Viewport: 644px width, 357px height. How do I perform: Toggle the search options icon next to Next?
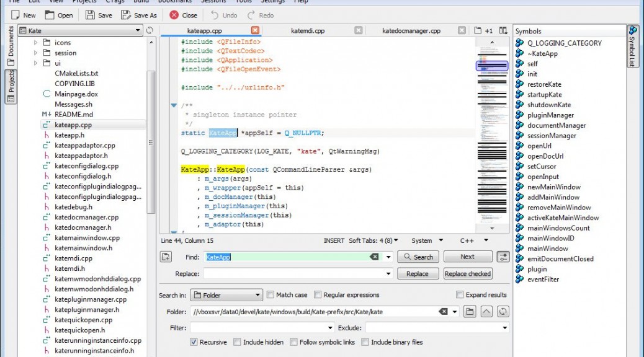point(503,257)
